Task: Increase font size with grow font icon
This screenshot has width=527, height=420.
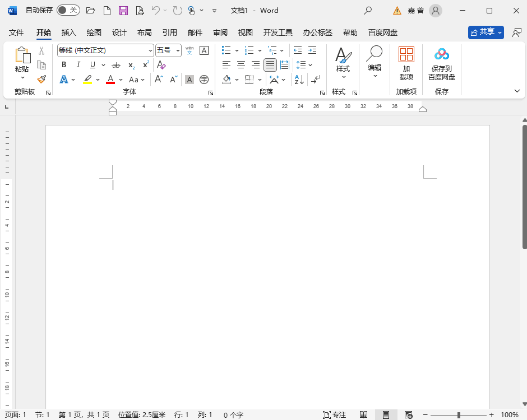Action: pyautogui.click(x=159, y=80)
